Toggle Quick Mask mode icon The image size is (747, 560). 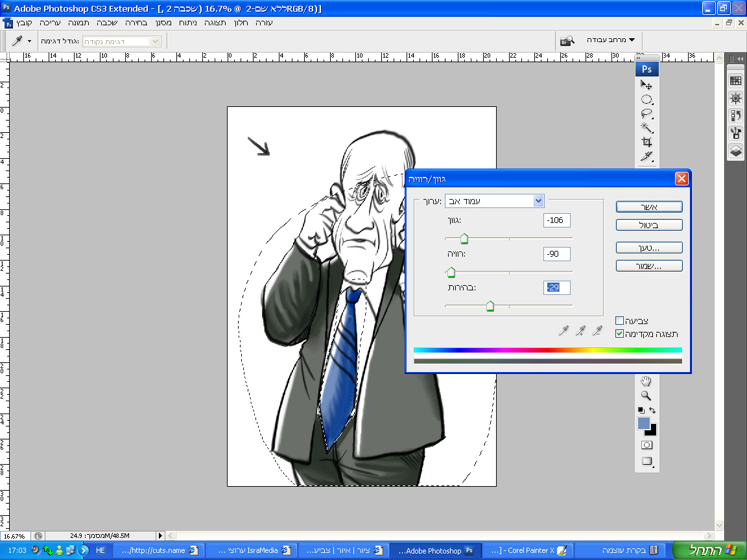(646, 445)
